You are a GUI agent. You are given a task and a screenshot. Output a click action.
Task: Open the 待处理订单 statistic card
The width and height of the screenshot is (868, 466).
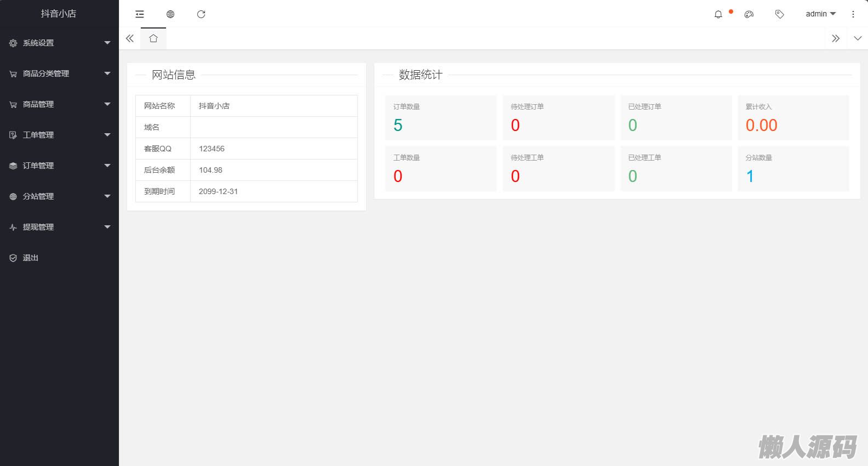tap(558, 118)
